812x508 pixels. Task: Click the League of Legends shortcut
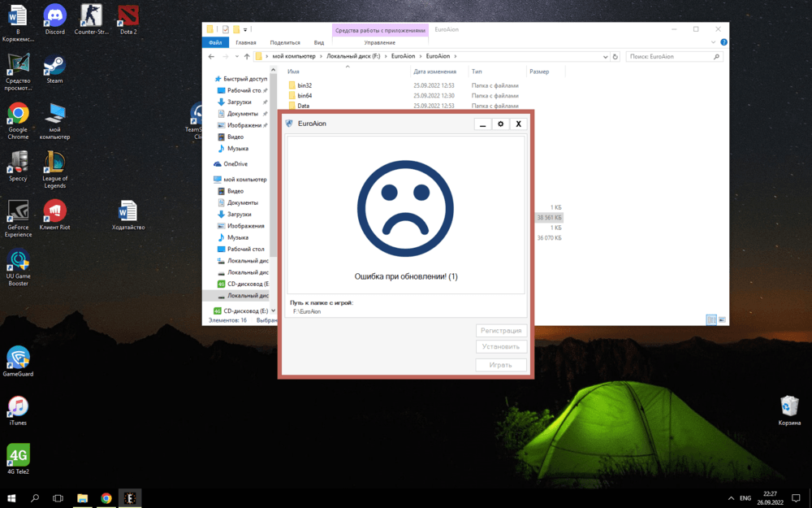54,163
